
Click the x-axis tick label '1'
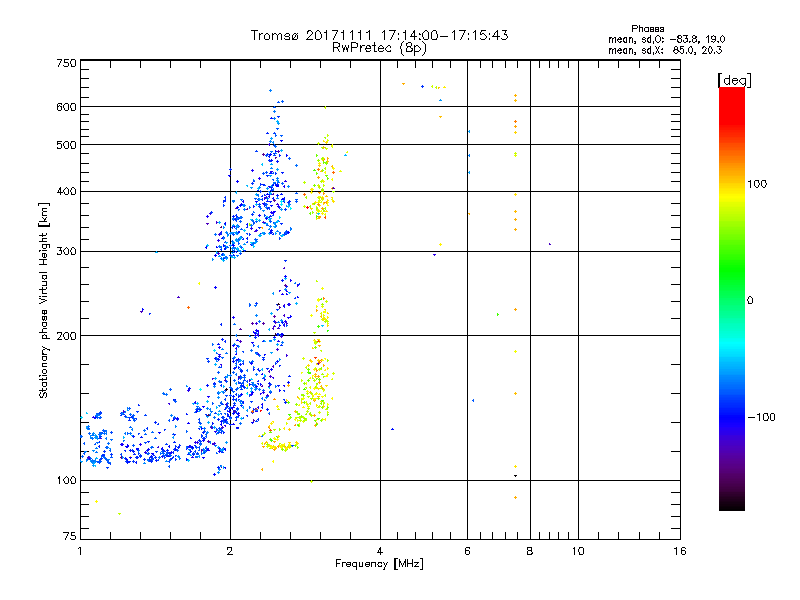80,551
